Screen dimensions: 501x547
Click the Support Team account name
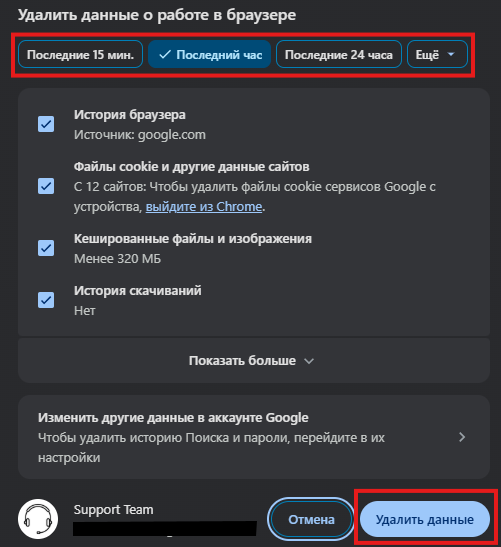click(113, 510)
